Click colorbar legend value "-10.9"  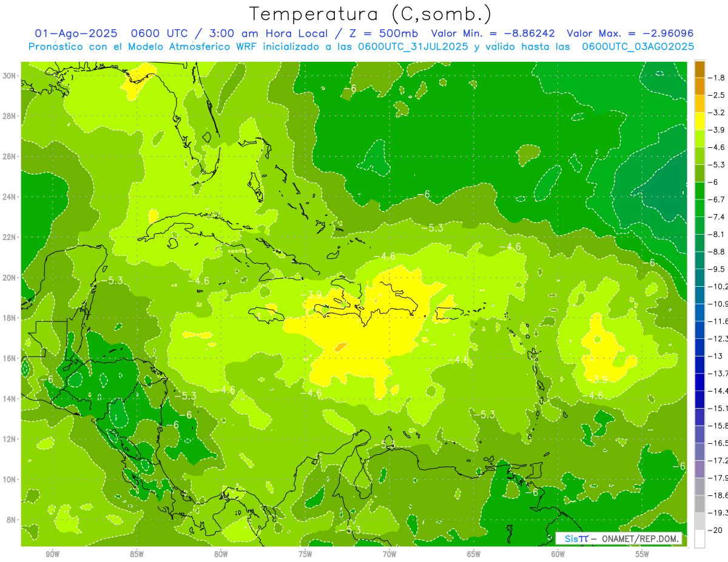coord(718,304)
